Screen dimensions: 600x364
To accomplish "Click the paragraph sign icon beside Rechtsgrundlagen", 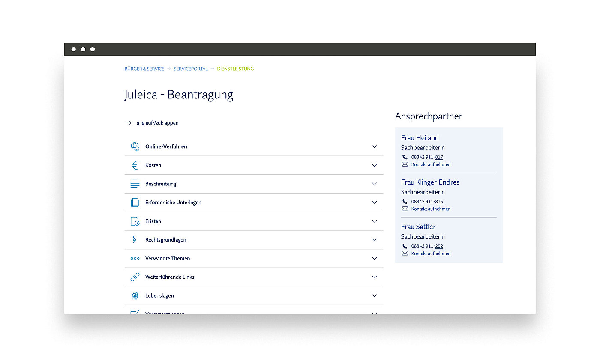I will (x=135, y=240).
